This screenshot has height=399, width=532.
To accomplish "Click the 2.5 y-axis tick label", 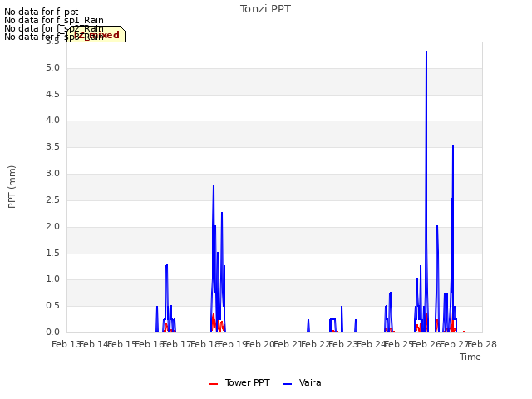I will [x=52, y=199].
